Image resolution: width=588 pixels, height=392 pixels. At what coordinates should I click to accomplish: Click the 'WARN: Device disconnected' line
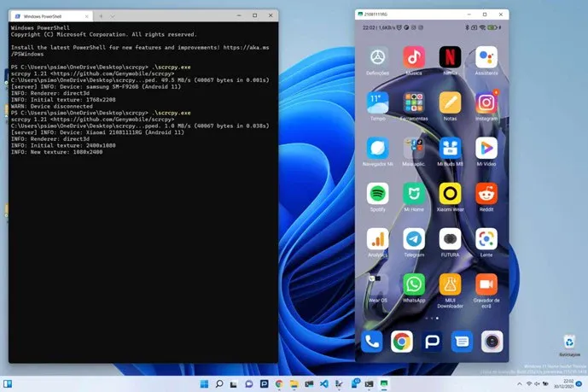point(52,106)
